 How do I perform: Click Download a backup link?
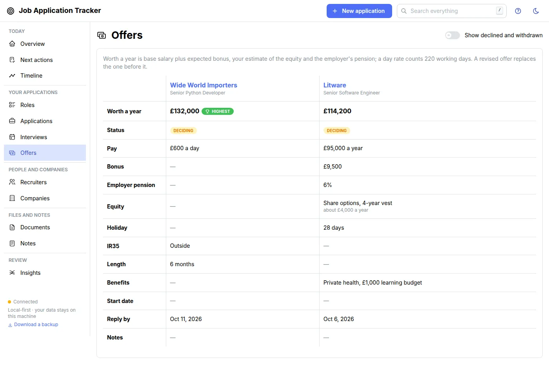click(x=33, y=325)
